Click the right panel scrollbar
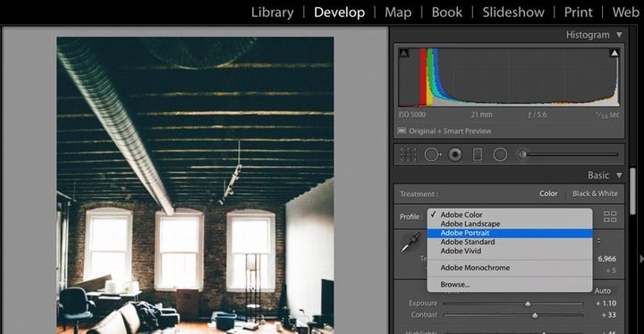Viewport: 644px width, 334px height. [x=633, y=191]
